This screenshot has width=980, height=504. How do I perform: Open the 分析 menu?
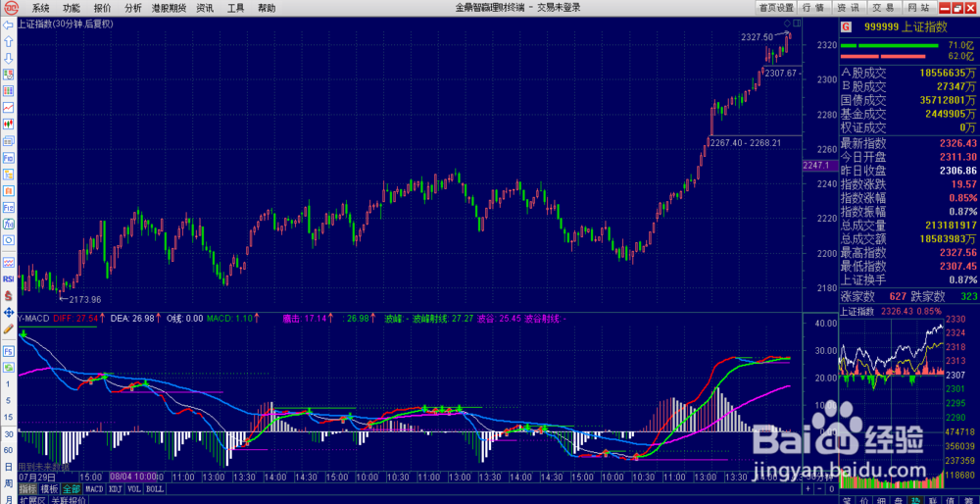coord(132,8)
